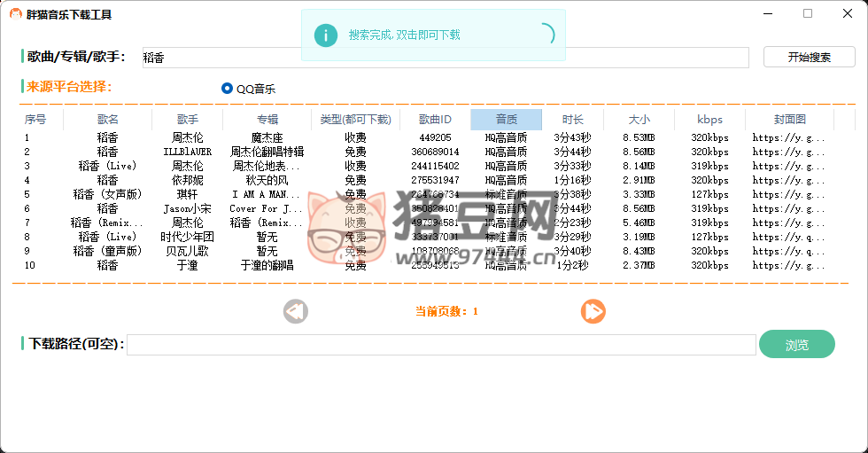Click the 大小 column header
The width and height of the screenshot is (868, 453).
639,120
